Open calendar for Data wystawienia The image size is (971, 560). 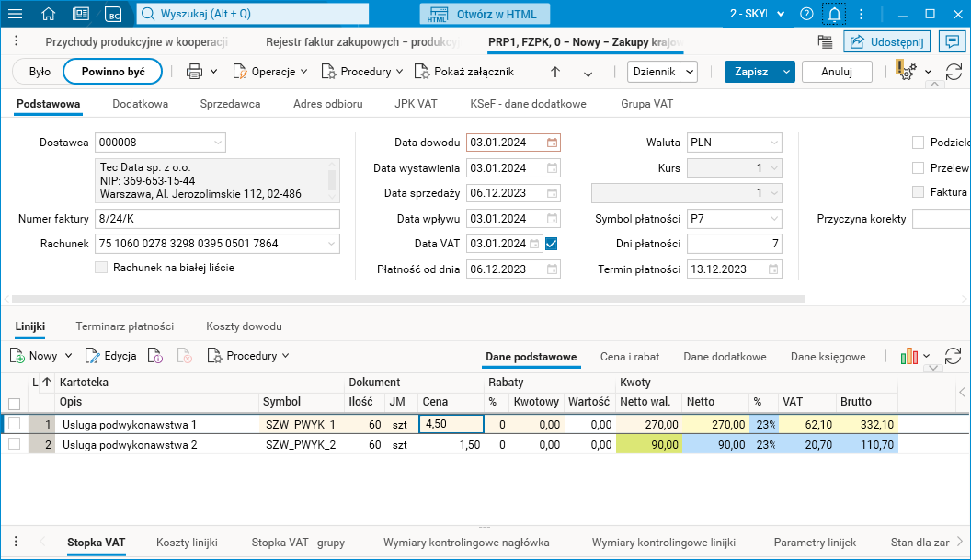pyautogui.click(x=553, y=168)
